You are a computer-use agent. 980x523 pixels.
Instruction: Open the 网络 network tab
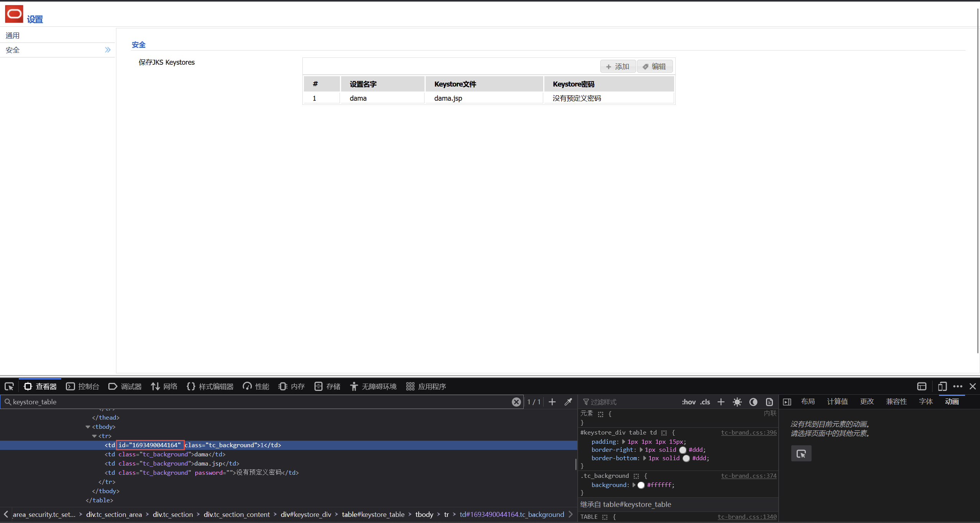pyautogui.click(x=164, y=386)
